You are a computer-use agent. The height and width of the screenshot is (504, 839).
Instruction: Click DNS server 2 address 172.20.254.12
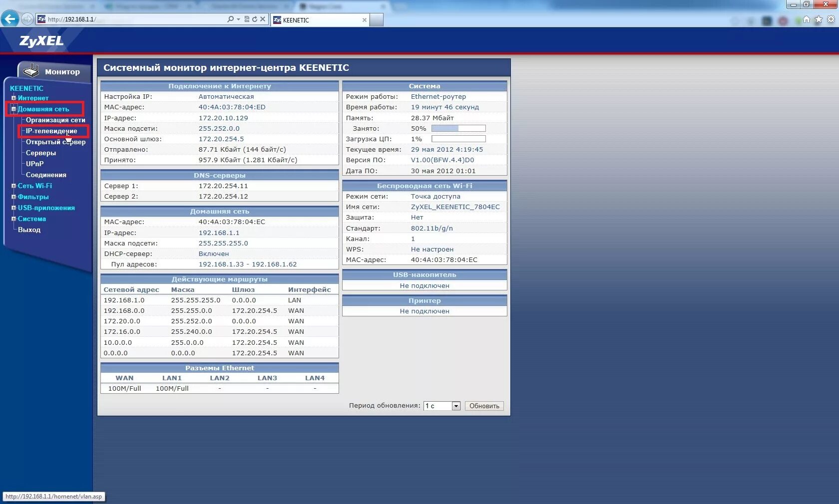pyautogui.click(x=223, y=197)
